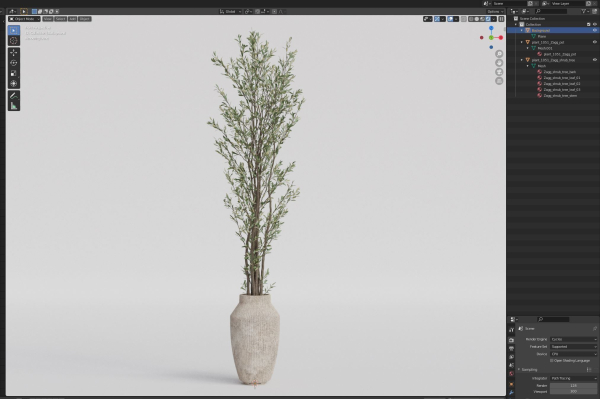
Task: Click pin icon in Scene properties header
Action: [595, 329]
